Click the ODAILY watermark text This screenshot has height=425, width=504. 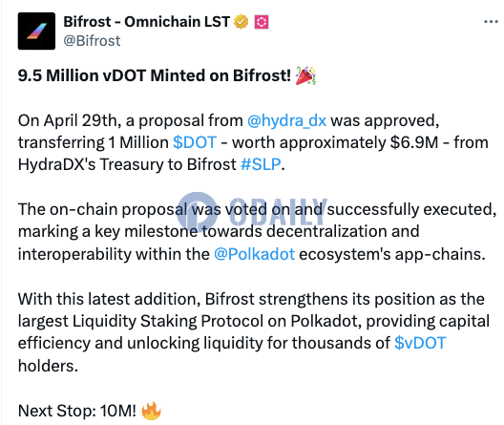pyautogui.click(x=279, y=212)
